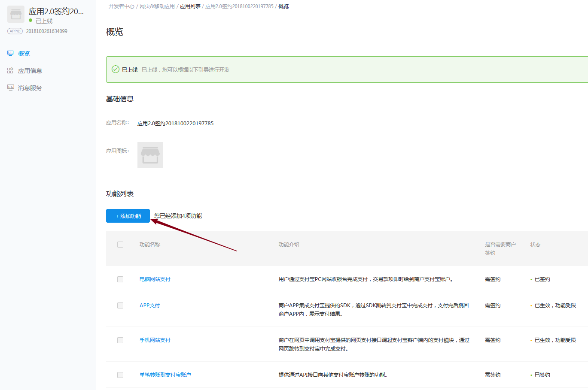Click the 单笔转账到支付宝账户 link

165,375
